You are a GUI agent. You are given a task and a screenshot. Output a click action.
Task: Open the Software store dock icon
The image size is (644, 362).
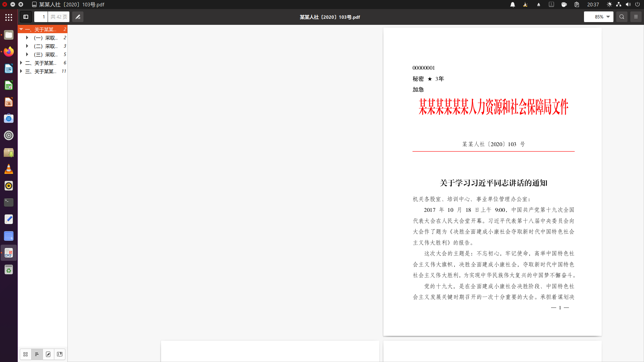click(x=9, y=119)
